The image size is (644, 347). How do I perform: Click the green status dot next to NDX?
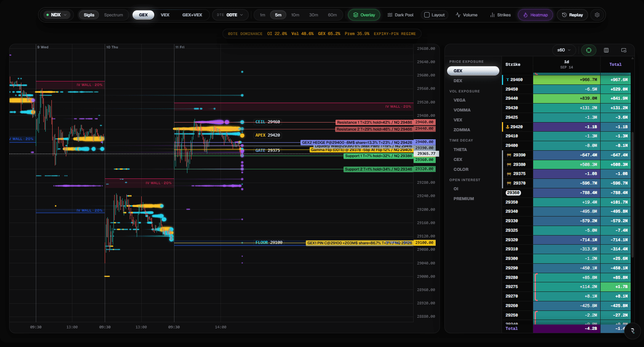coord(48,15)
